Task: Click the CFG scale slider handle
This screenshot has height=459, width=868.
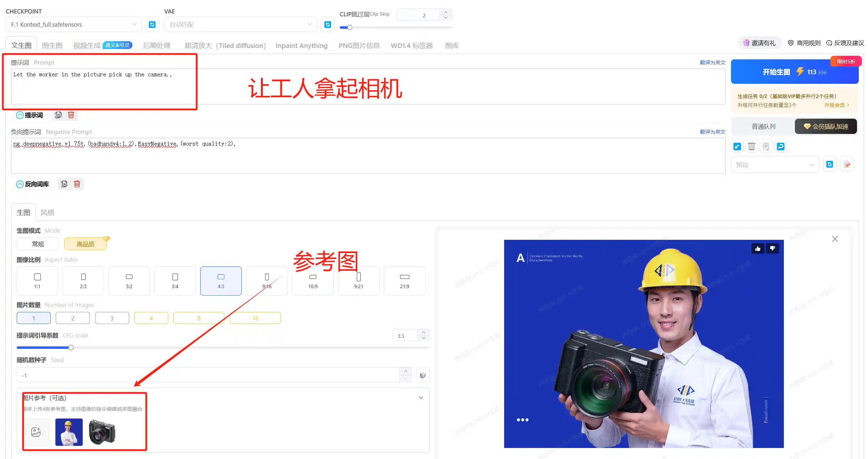Action: tap(71, 347)
